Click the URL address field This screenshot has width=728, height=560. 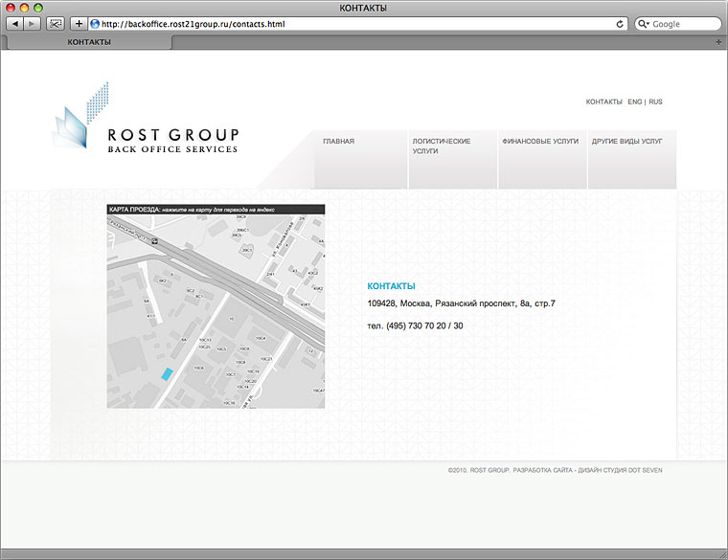tap(354, 24)
